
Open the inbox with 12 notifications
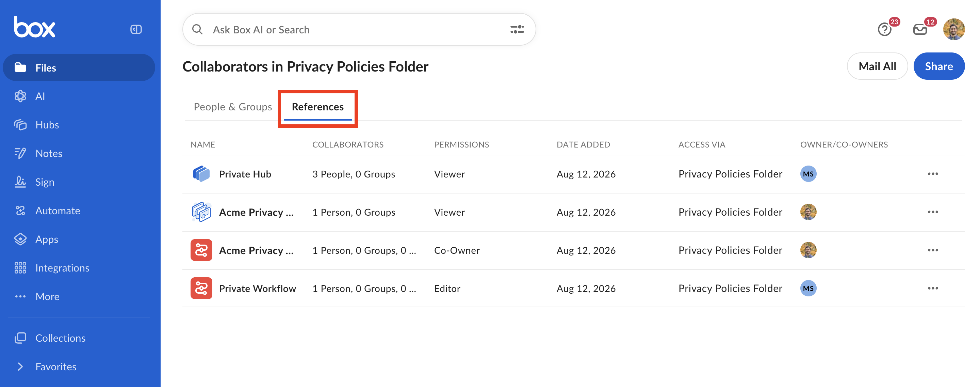pos(920,29)
